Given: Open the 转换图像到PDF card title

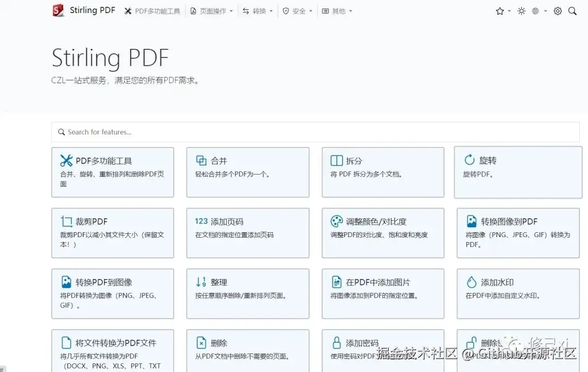Looking at the screenshot, I should point(509,222).
